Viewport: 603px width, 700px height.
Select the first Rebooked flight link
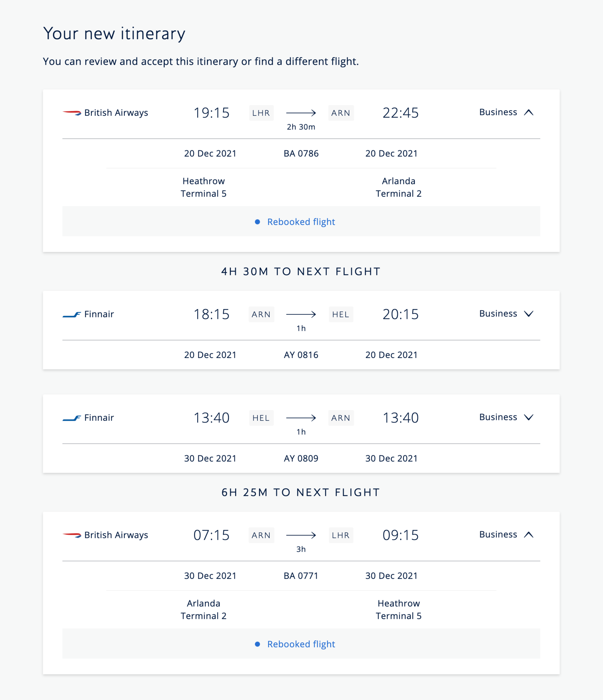click(x=301, y=222)
